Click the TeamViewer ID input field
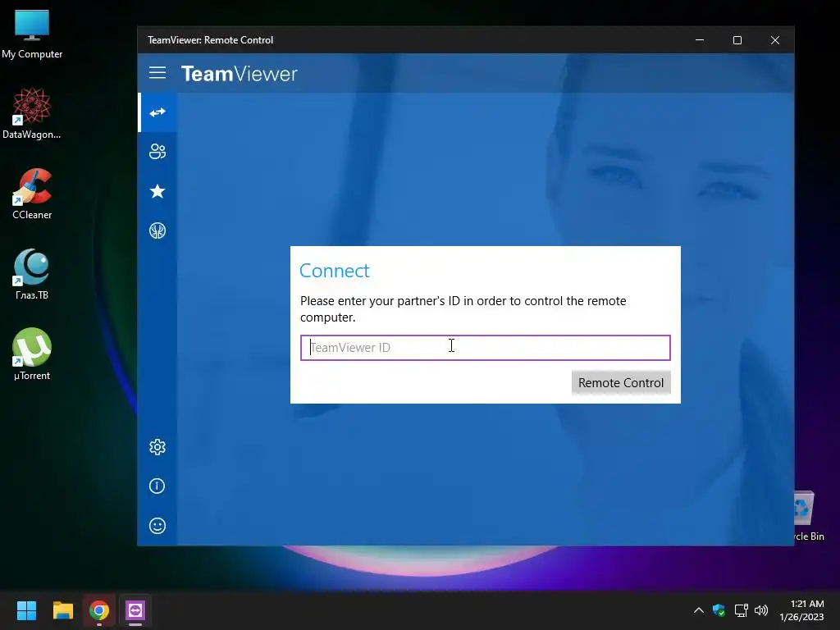Viewport: 840px width, 630px height. tap(486, 348)
